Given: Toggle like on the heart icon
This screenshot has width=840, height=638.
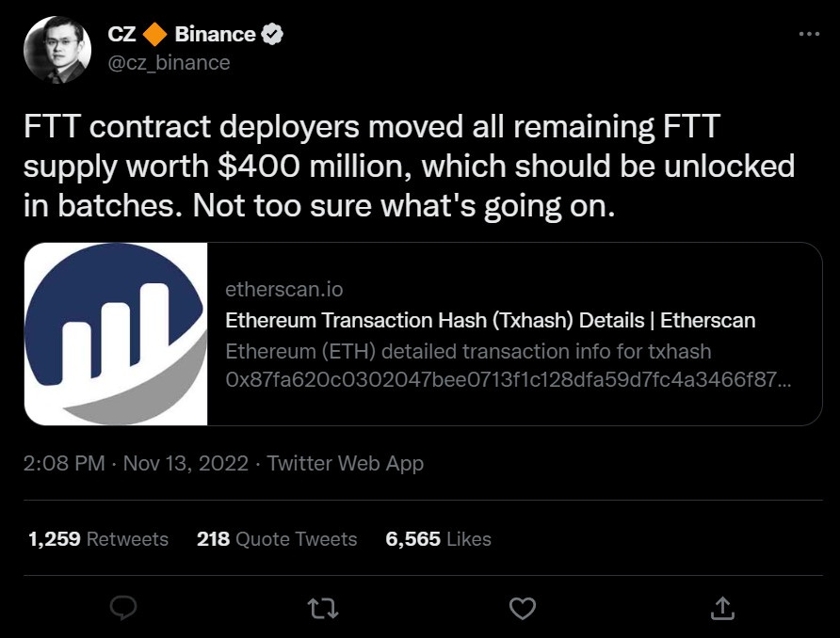Looking at the screenshot, I should [523, 609].
